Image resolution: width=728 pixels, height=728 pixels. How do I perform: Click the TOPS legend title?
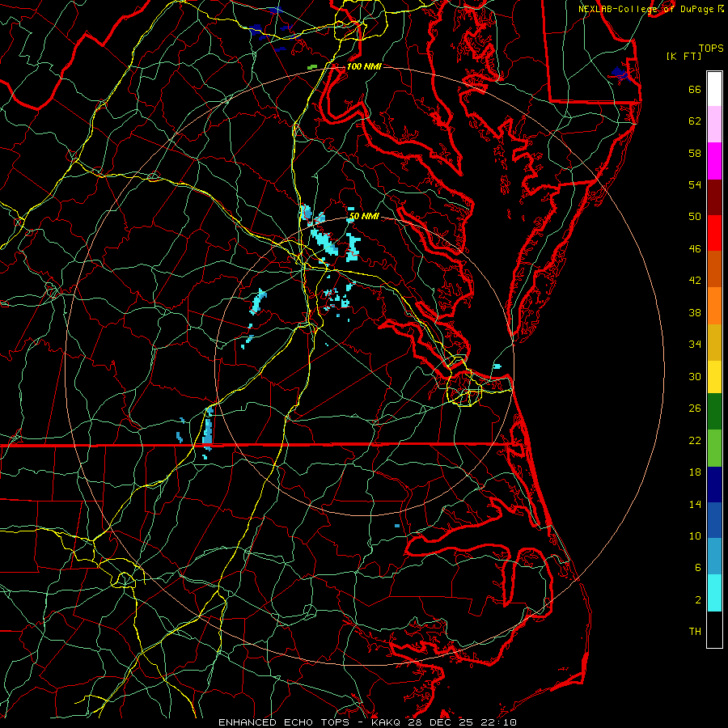pyautogui.click(x=711, y=48)
